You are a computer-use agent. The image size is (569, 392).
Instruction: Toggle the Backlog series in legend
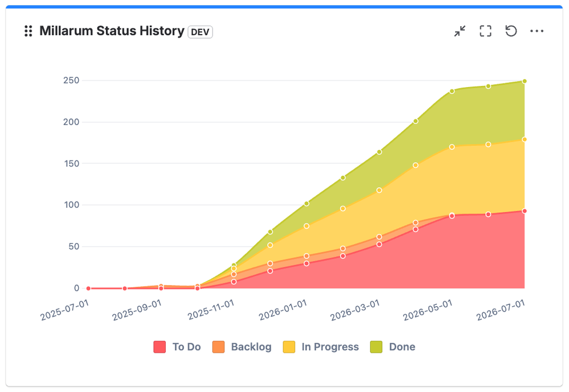coord(242,347)
